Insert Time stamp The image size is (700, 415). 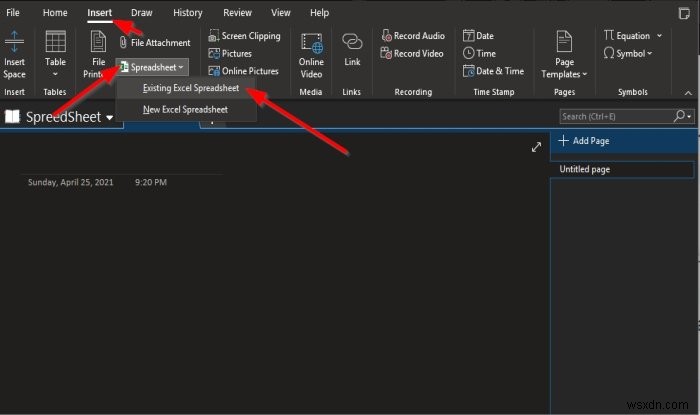click(x=479, y=54)
